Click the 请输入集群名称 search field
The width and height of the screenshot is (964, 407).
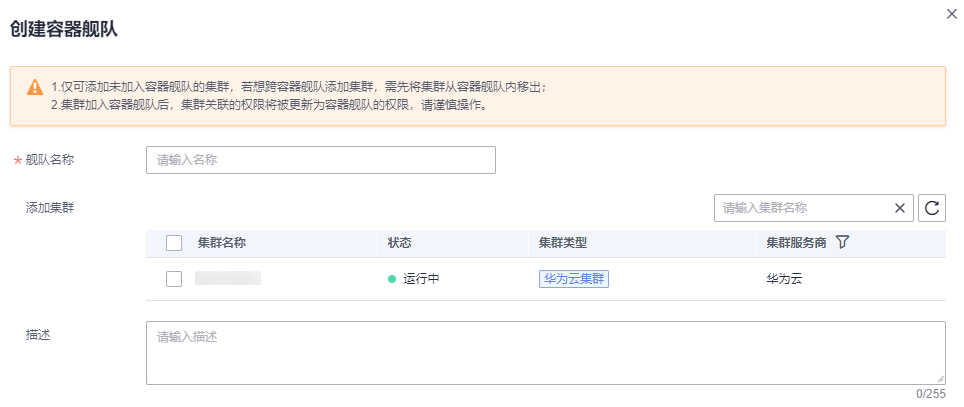coord(800,208)
